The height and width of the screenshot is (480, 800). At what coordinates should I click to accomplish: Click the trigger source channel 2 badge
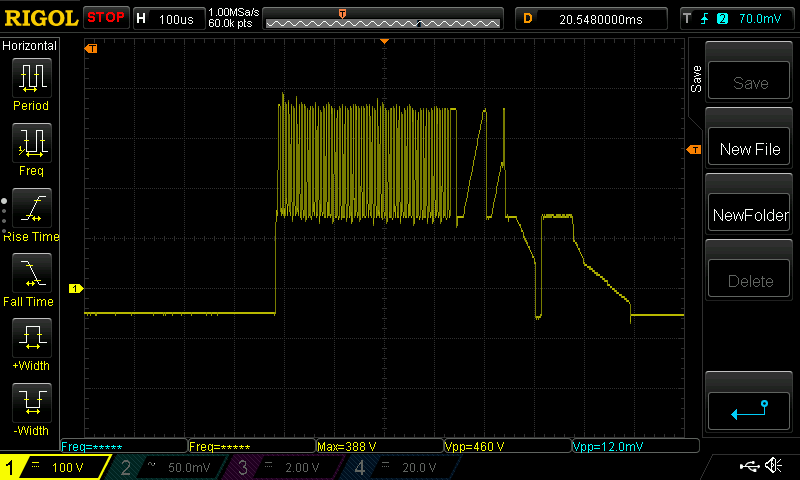coord(722,19)
